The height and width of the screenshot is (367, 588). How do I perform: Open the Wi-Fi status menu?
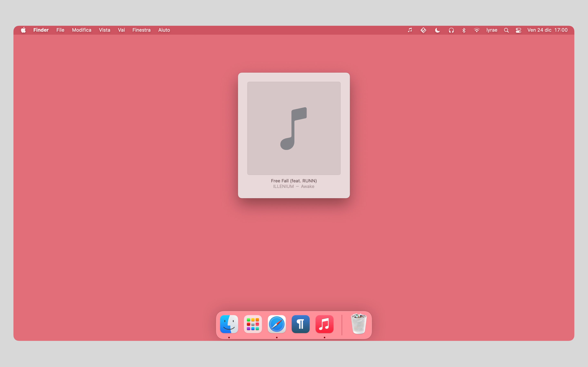click(x=477, y=30)
